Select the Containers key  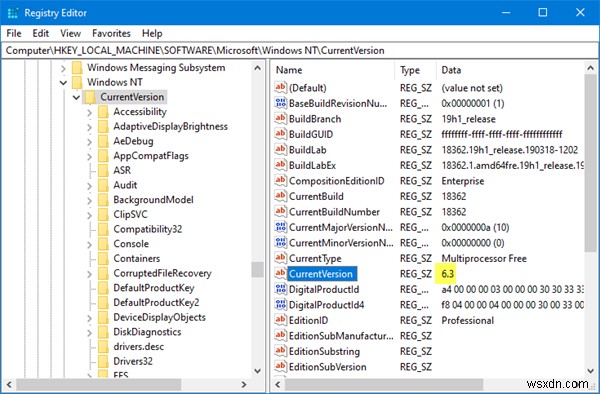(137, 259)
